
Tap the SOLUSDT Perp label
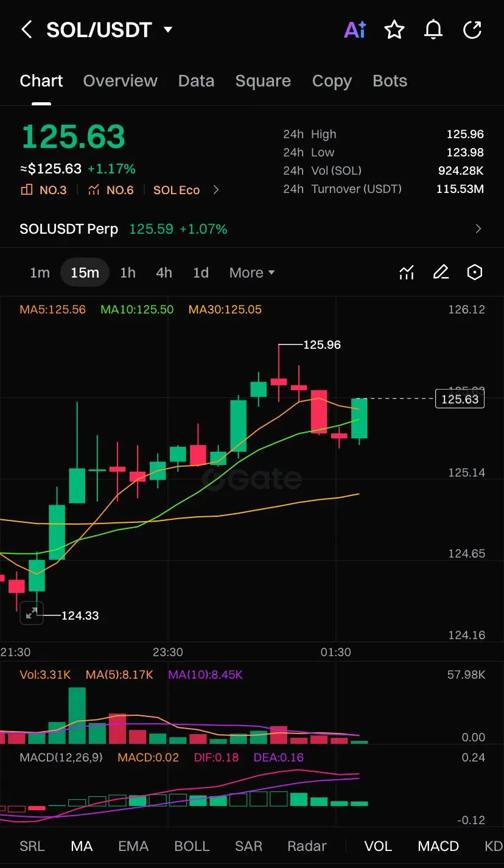tap(69, 229)
